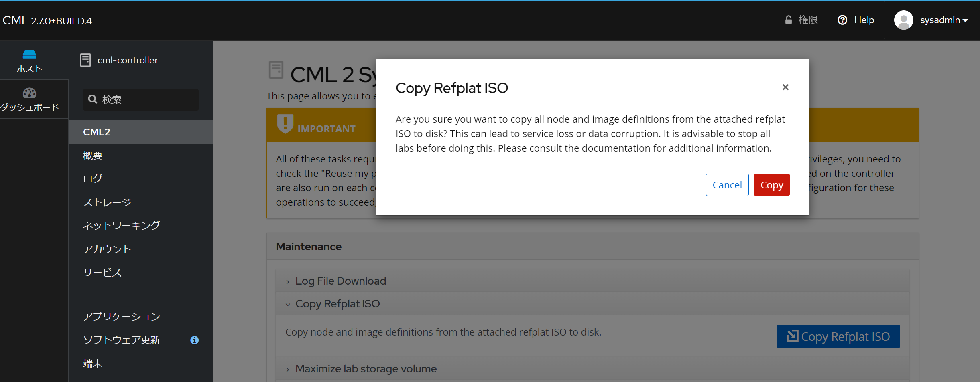980x382 pixels.
Task: Click the Help question mark icon
Action: pyautogui.click(x=842, y=20)
